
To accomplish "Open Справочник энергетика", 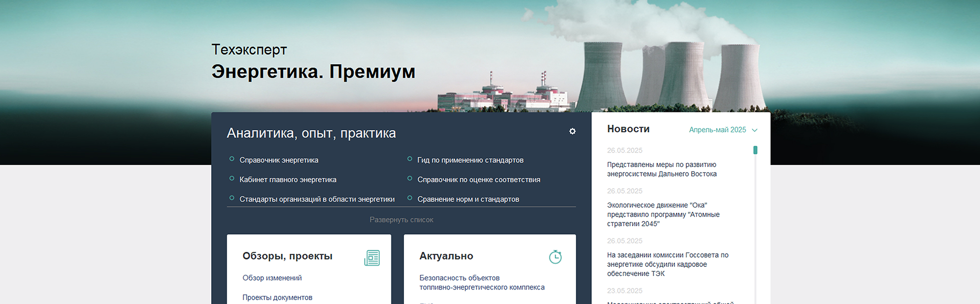I will pyautogui.click(x=279, y=160).
